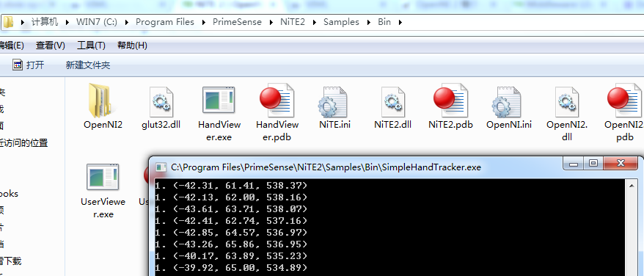644x276 pixels.
Task: Select 访问的位置 item in navigation pane
Action: [23, 143]
